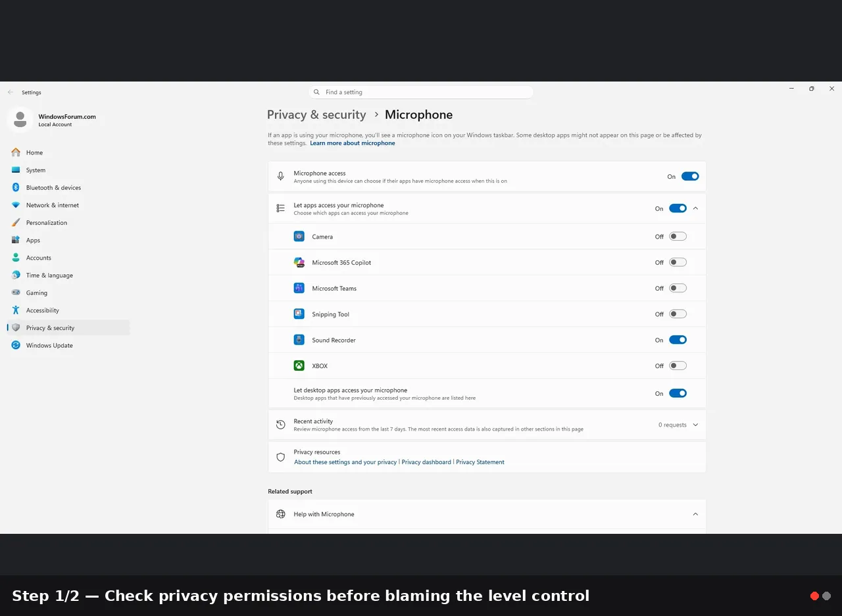Turn off the Microphone access toggle

point(690,176)
